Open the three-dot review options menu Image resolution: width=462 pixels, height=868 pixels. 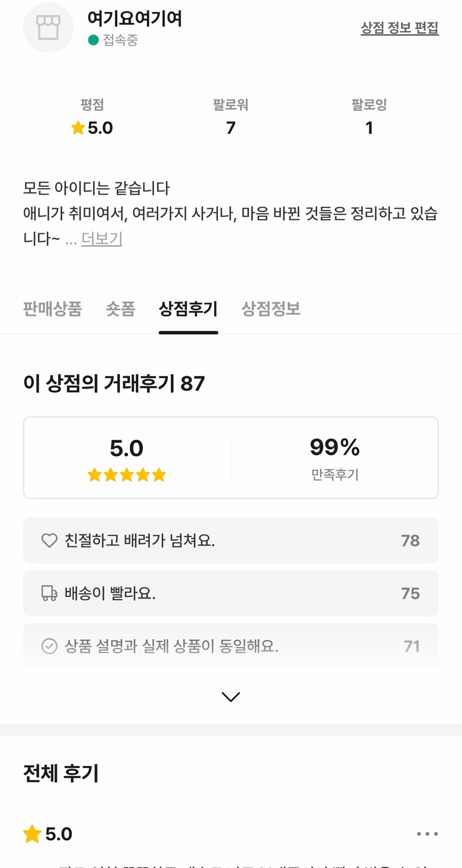(x=427, y=834)
